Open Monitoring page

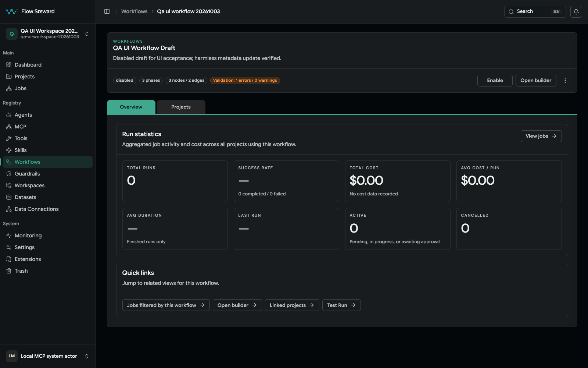[48, 236]
